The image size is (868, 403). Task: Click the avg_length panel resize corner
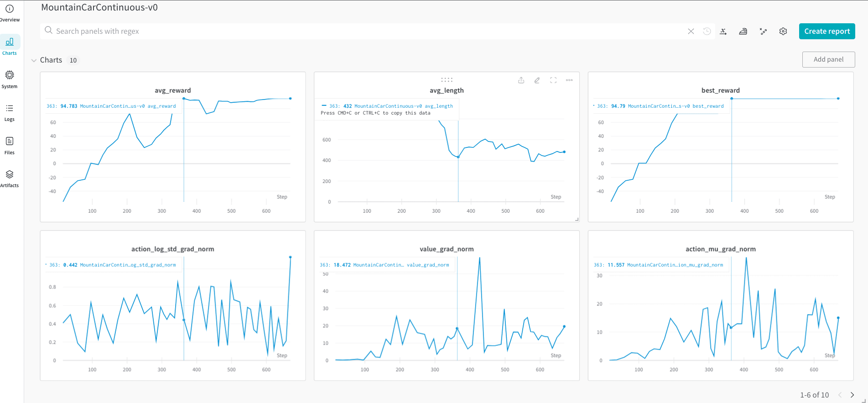tap(577, 220)
